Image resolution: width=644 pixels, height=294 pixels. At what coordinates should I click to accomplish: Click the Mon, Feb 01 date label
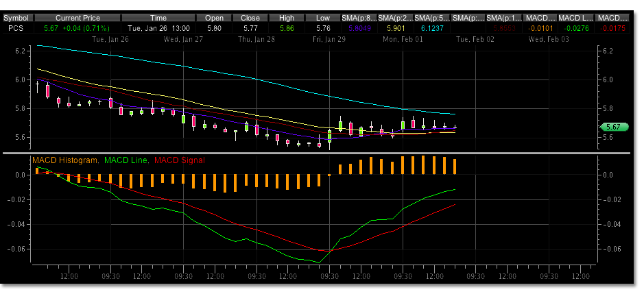(403, 39)
